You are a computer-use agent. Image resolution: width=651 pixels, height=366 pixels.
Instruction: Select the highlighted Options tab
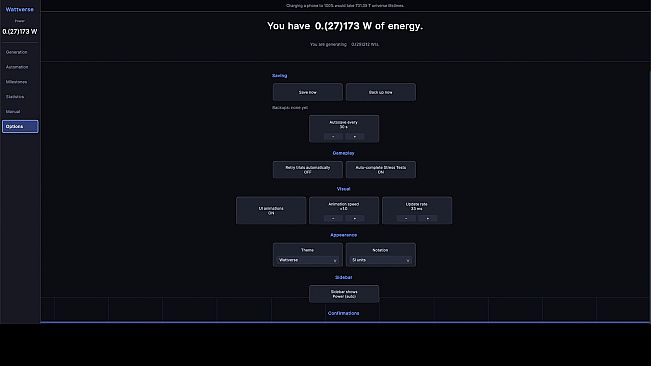point(20,127)
